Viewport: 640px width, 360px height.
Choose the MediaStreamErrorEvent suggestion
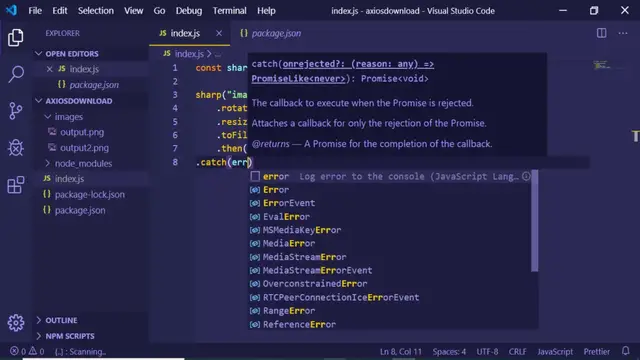(390, 271)
